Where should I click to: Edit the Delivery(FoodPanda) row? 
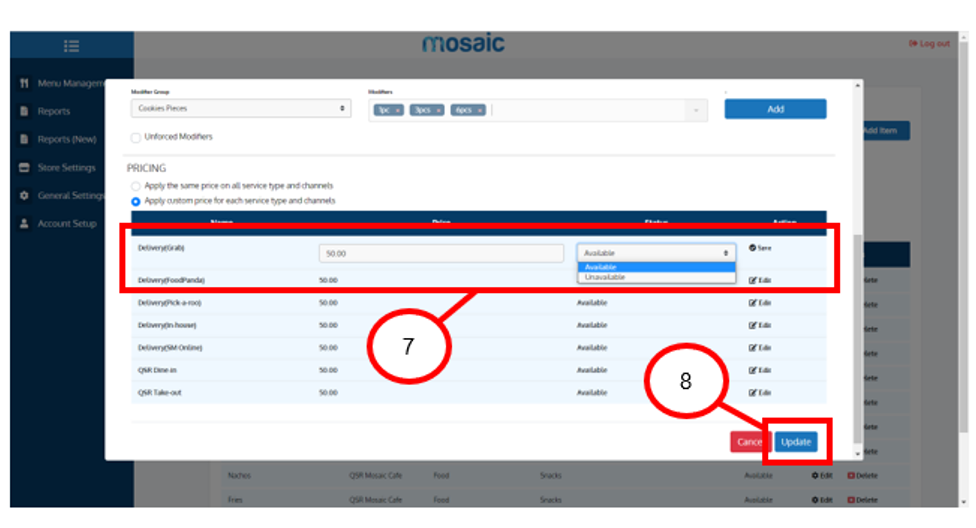[760, 280]
